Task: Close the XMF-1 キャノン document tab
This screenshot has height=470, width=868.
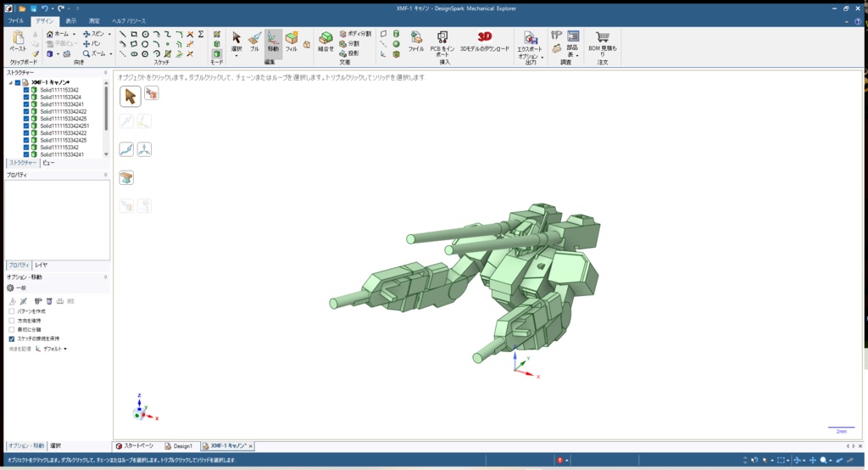Action: pyautogui.click(x=250, y=446)
